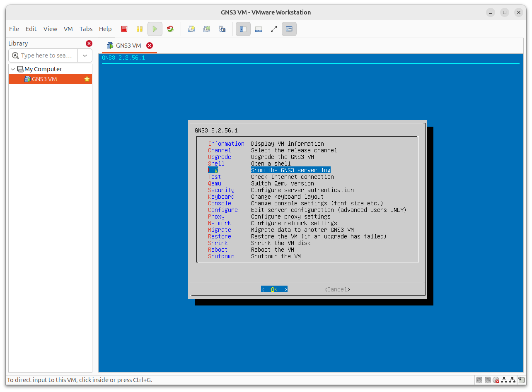532x392 pixels.
Task: Click the first hard disk status icon
Action: click(479, 380)
